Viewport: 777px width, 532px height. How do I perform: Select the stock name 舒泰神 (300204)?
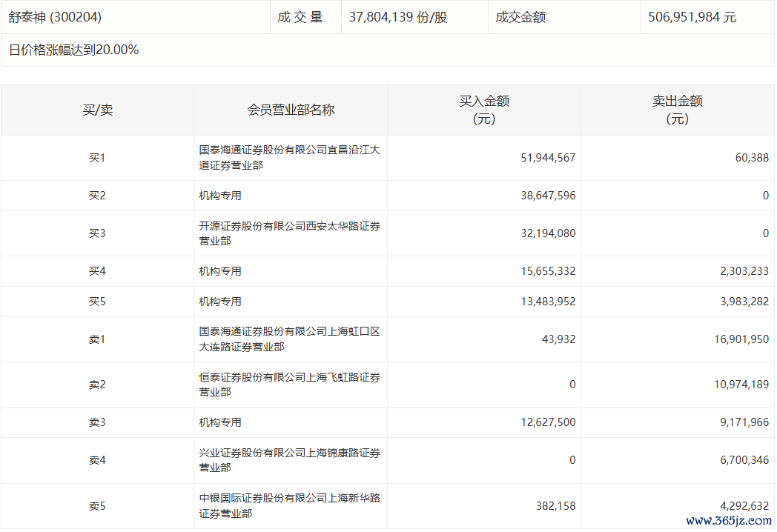55,17
